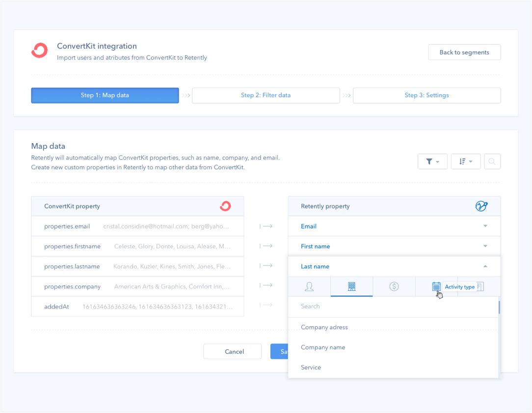Switch to Step 2: Filter data
The width and height of the screenshot is (532, 413).
coord(266,95)
